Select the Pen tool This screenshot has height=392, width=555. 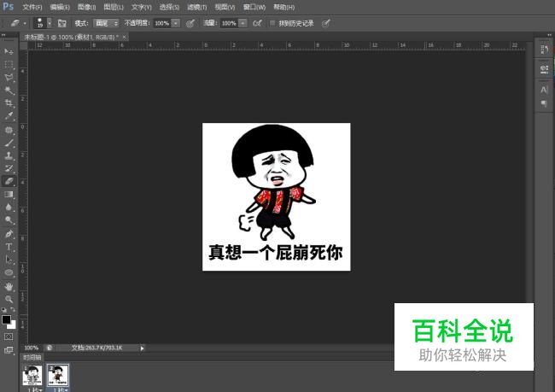9,234
